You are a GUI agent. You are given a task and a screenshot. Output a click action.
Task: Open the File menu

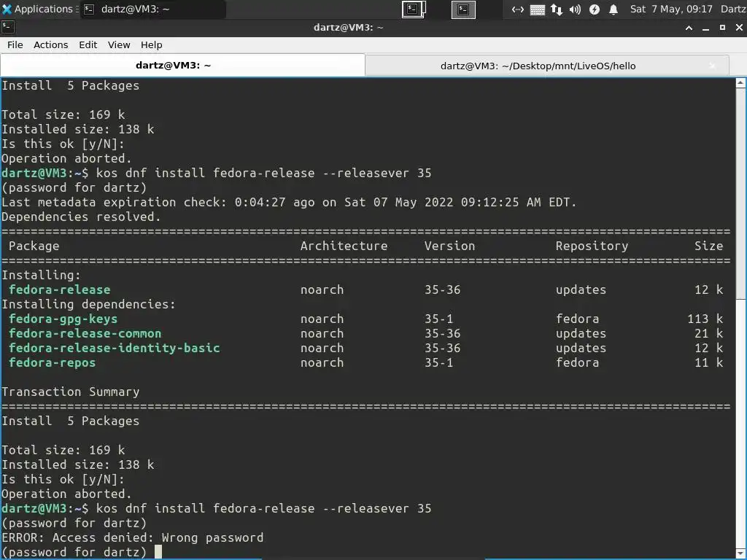coord(15,44)
